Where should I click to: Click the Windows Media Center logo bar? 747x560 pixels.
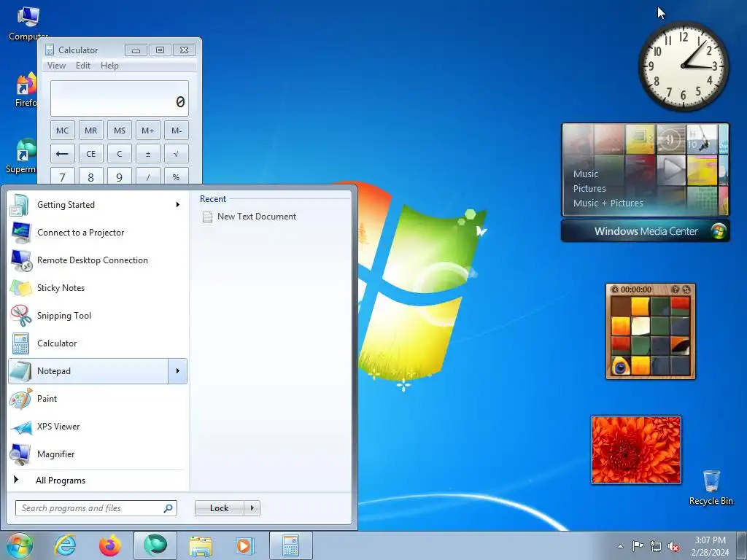tap(646, 231)
